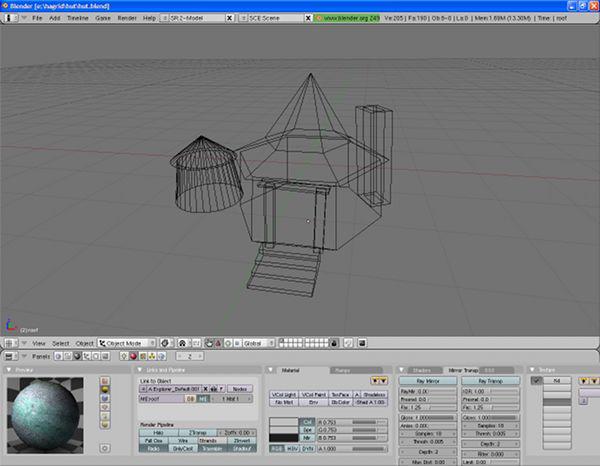Toggle the Radio render option

[x=154, y=449]
